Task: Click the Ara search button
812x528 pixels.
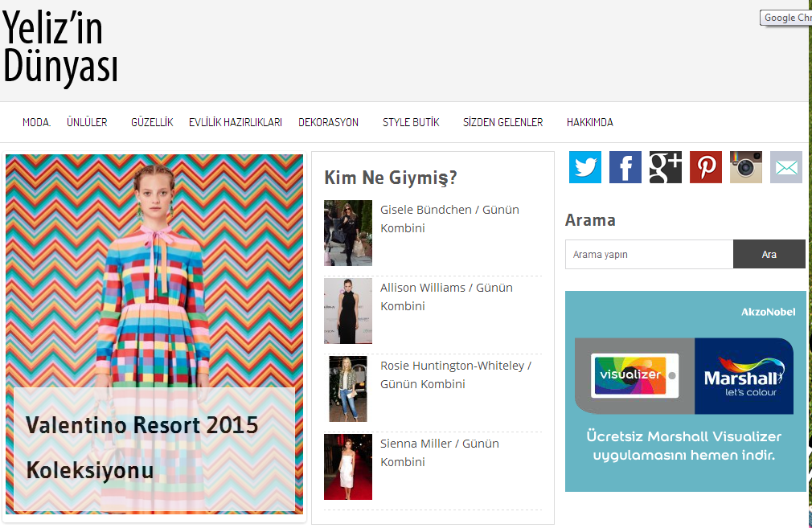Action: click(769, 254)
